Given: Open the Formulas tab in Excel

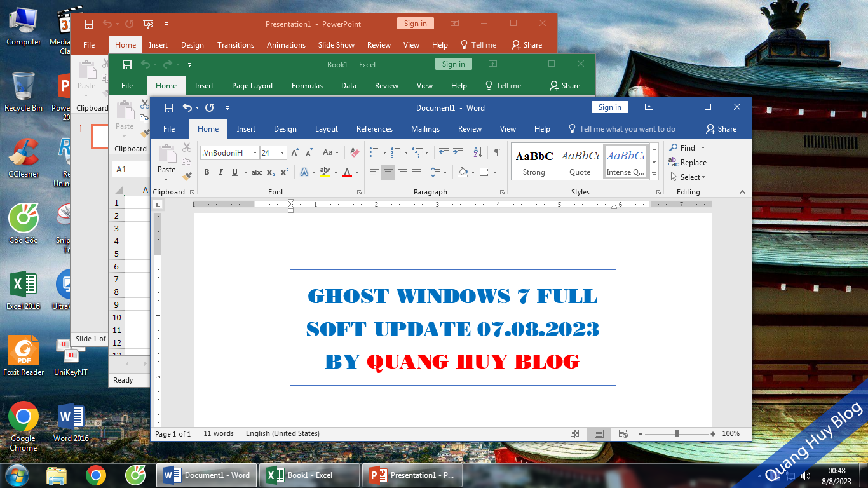Looking at the screenshot, I should pyautogui.click(x=307, y=85).
